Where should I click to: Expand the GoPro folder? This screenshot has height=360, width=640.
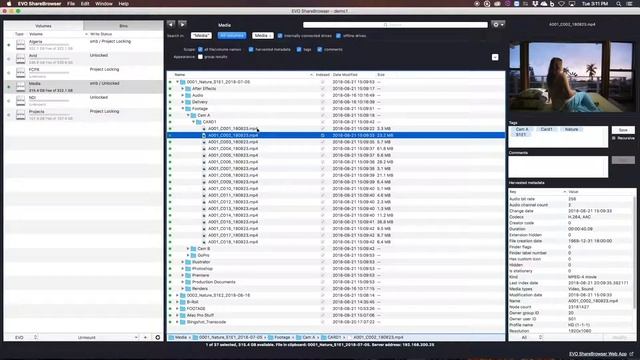(188, 255)
